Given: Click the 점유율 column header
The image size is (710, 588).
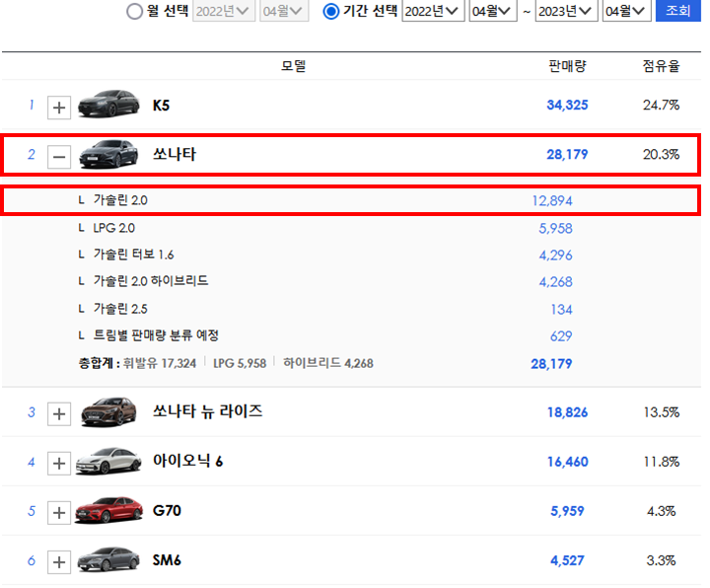Looking at the screenshot, I should [x=661, y=66].
